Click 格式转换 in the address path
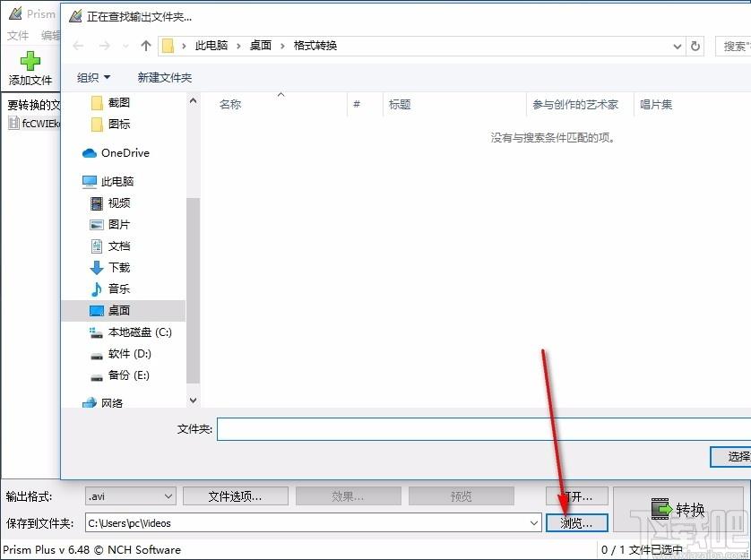This screenshot has height=560, width=751. 315,46
